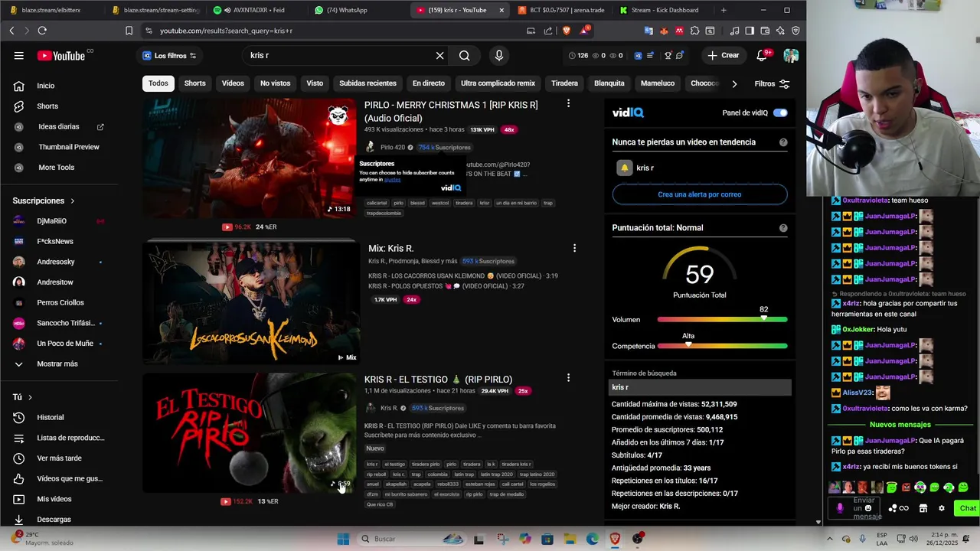Select the Tiradera chip
This screenshot has height=551, width=980.
pyautogui.click(x=564, y=83)
